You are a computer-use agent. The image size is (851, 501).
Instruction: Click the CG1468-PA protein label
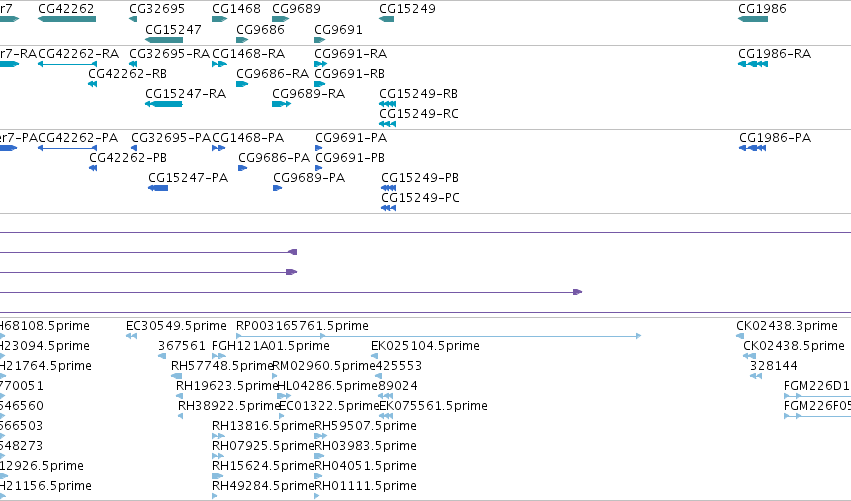(x=248, y=138)
